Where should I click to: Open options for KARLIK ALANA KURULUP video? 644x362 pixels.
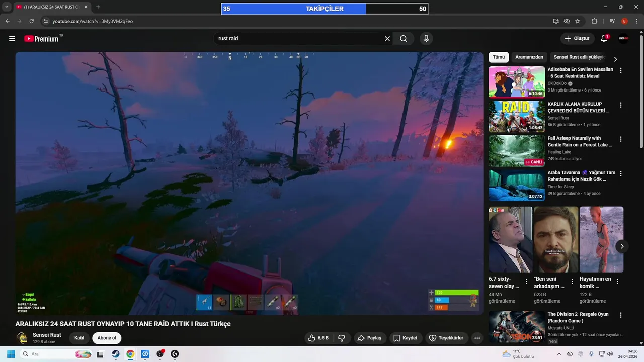[621, 105]
